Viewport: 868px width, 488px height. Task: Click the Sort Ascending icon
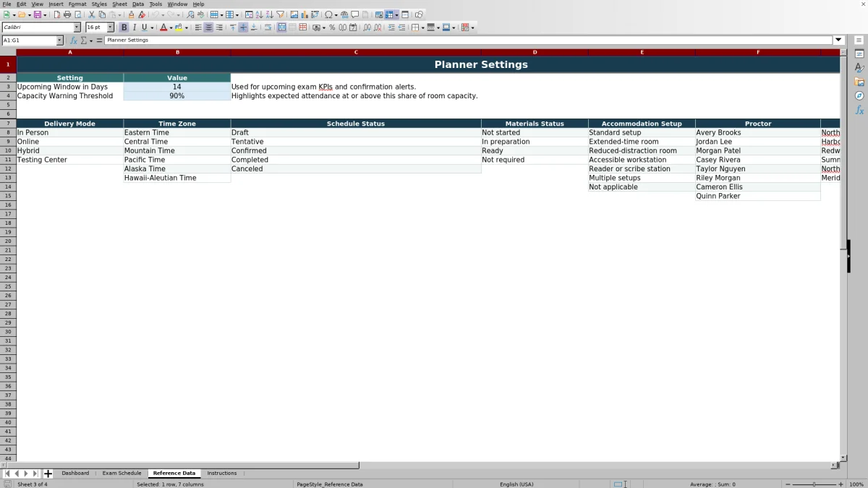tap(259, 14)
